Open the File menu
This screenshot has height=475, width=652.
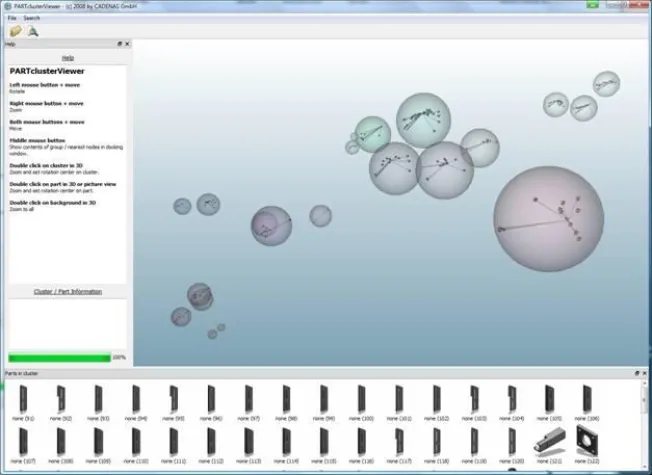12,18
